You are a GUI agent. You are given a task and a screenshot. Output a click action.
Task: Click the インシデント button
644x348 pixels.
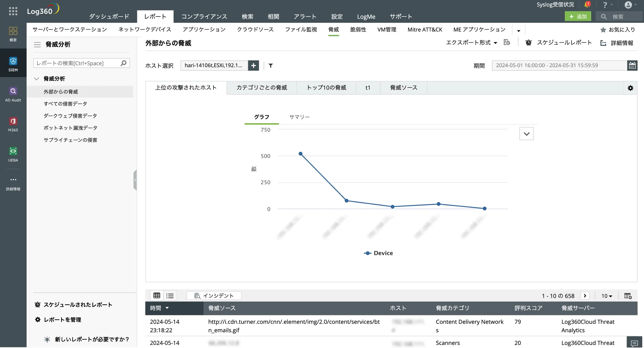[214, 296]
